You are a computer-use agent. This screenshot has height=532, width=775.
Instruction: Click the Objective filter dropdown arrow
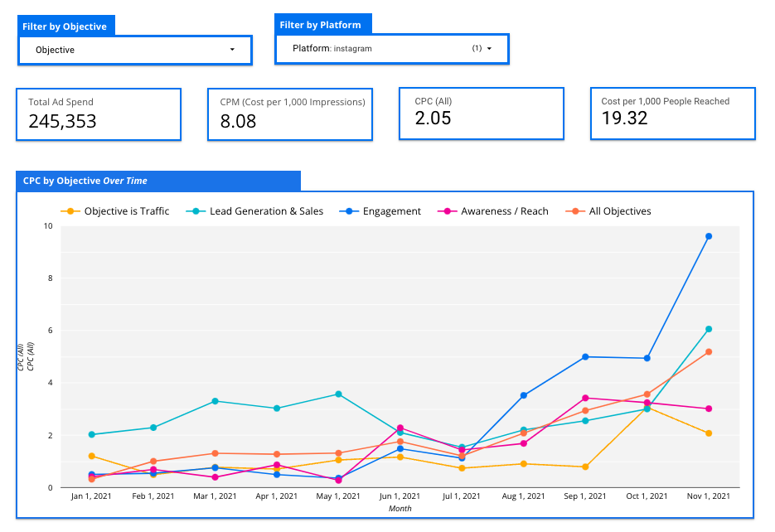coord(232,50)
